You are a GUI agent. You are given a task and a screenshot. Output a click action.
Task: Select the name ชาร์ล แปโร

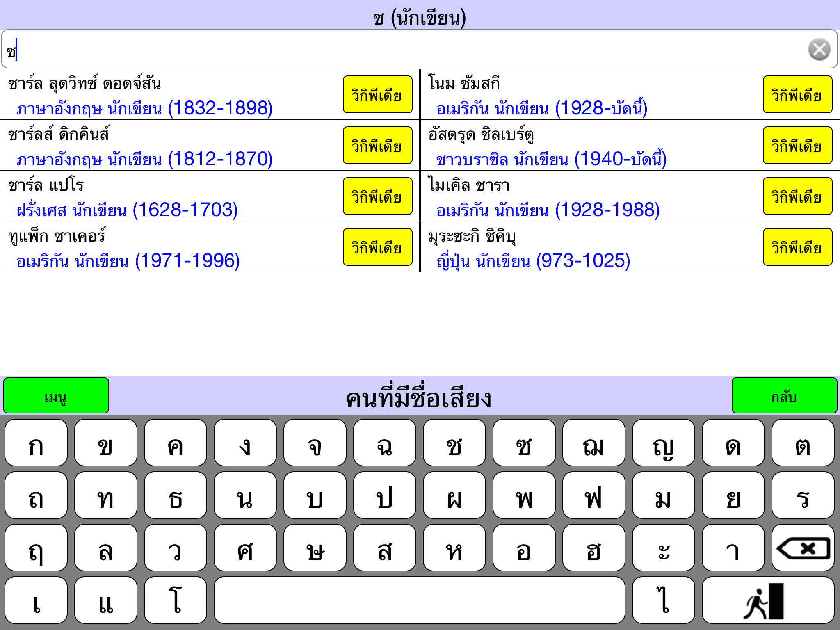(x=46, y=185)
